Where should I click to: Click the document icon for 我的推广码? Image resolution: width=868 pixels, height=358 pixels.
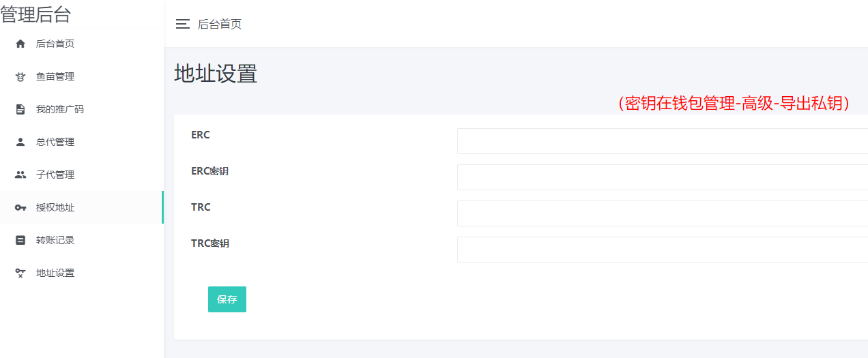point(20,109)
